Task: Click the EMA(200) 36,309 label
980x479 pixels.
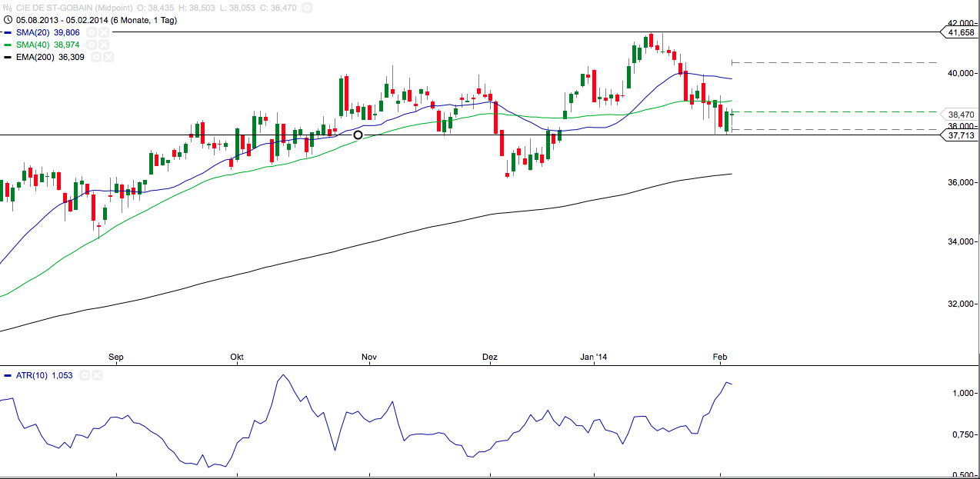Action: click(x=50, y=57)
